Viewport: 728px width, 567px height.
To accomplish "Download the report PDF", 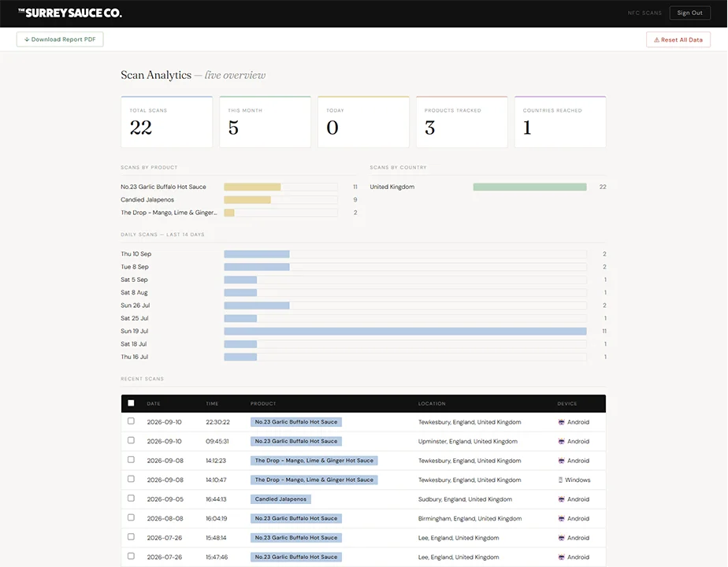I will pyautogui.click(x=60, y=39).
